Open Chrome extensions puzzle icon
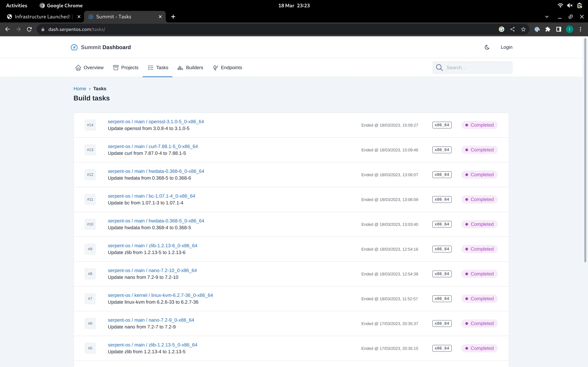The height and width of the screenshot is (367, 588). tap(548, 29)
